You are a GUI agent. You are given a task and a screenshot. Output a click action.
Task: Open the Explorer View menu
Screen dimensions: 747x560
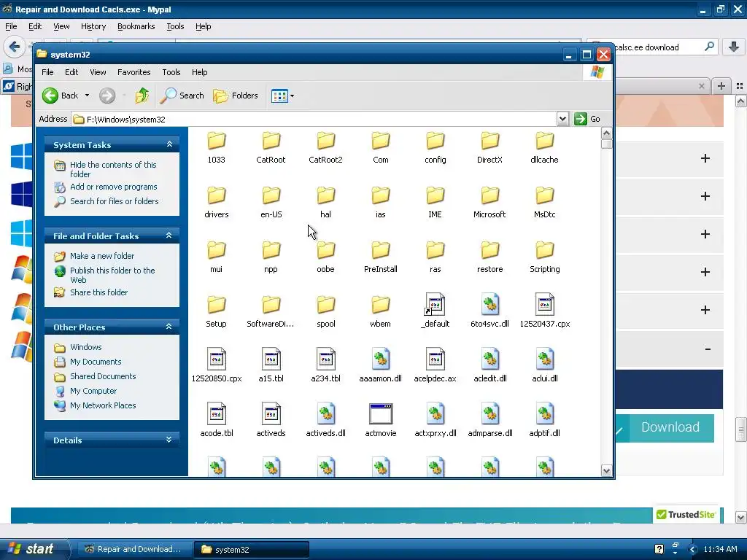tap(98, 72)
